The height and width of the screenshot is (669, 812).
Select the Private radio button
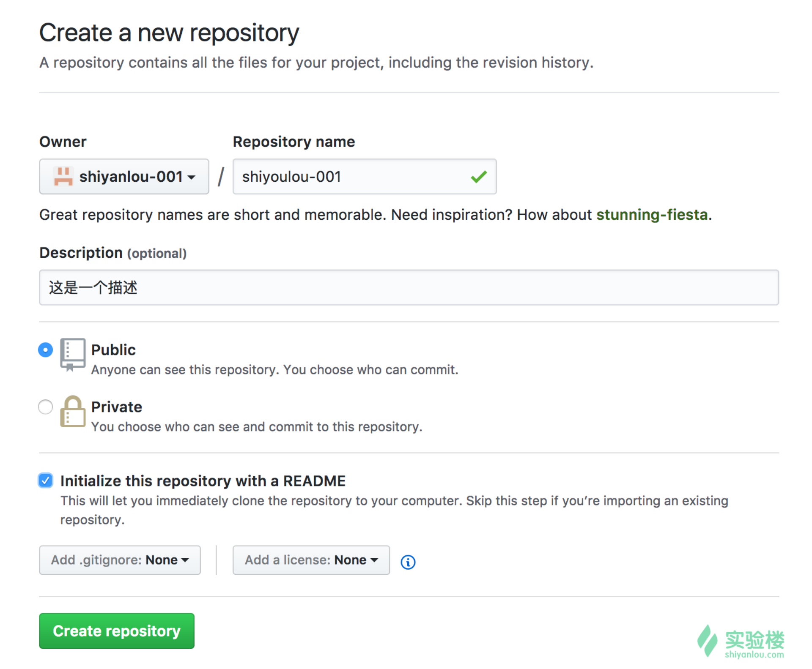click(45, 407)
